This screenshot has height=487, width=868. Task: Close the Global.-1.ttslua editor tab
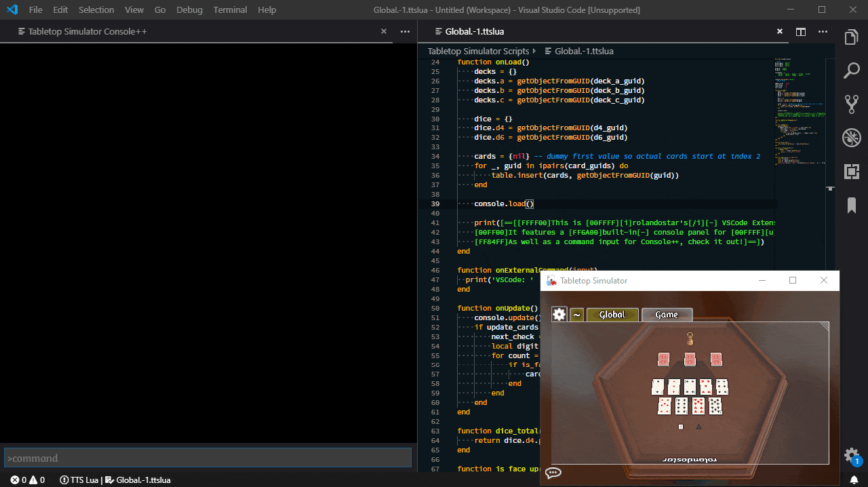[x=780, y=31]
